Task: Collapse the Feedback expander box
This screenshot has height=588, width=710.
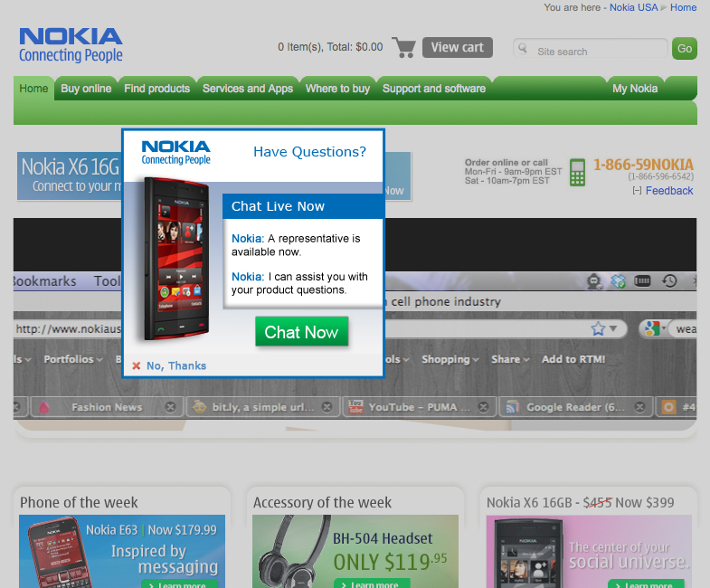Action: [637, 191]
